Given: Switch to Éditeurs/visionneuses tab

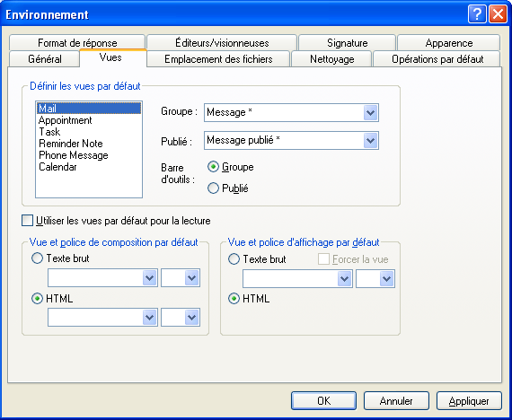Looking at the screenshot, I should [x=222, y=42].
